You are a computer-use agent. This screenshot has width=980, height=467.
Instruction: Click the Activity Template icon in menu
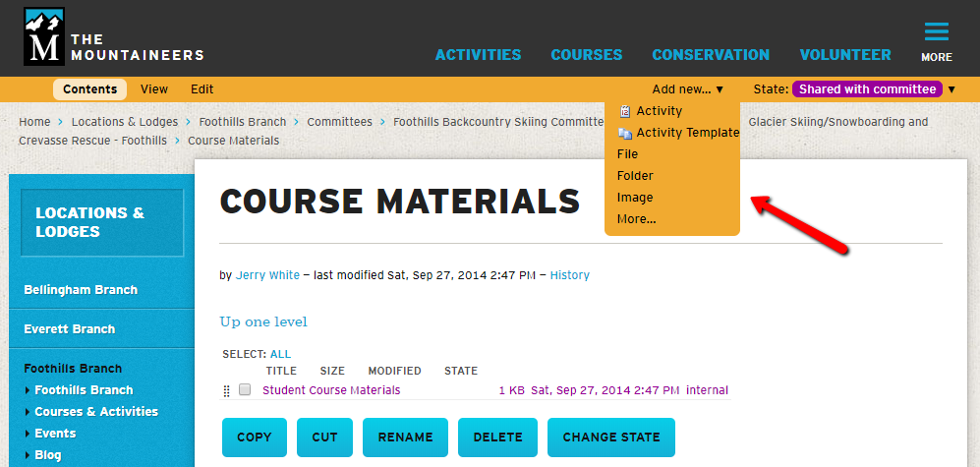pos(625,133)
